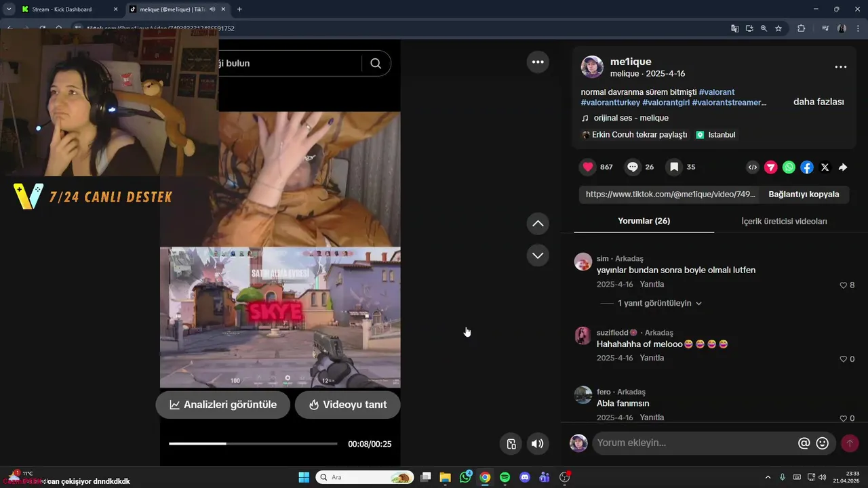
Task: Open File Explorer from the taskbar
Action: pyautogui.click(x=445, y=477)
